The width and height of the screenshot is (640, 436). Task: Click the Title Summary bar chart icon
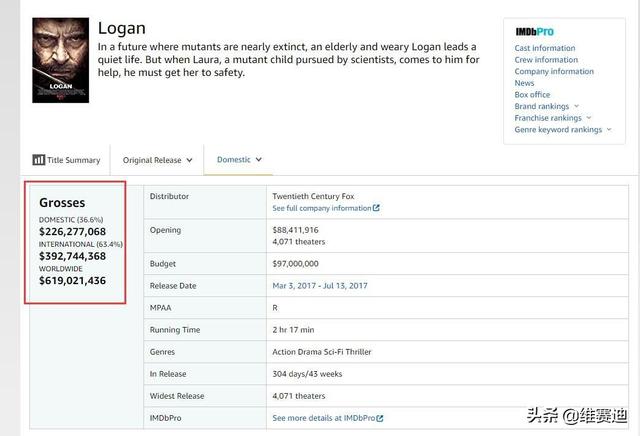coord(39,160)
